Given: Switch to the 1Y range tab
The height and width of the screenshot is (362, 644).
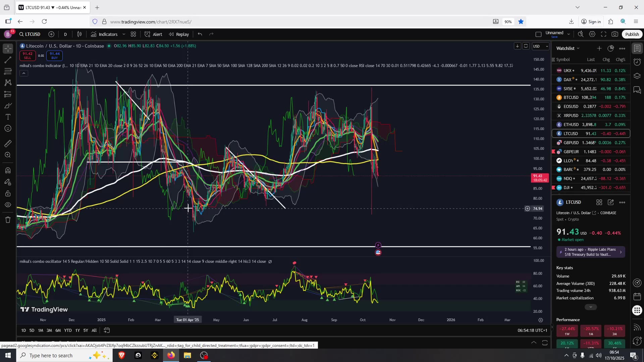Looking at the screenshot, I should pyautogui.click(x=77, y=330).
